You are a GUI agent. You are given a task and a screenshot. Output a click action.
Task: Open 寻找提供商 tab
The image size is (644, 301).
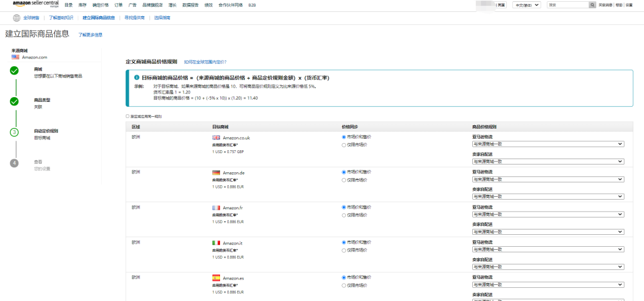[x=135, y=18]
